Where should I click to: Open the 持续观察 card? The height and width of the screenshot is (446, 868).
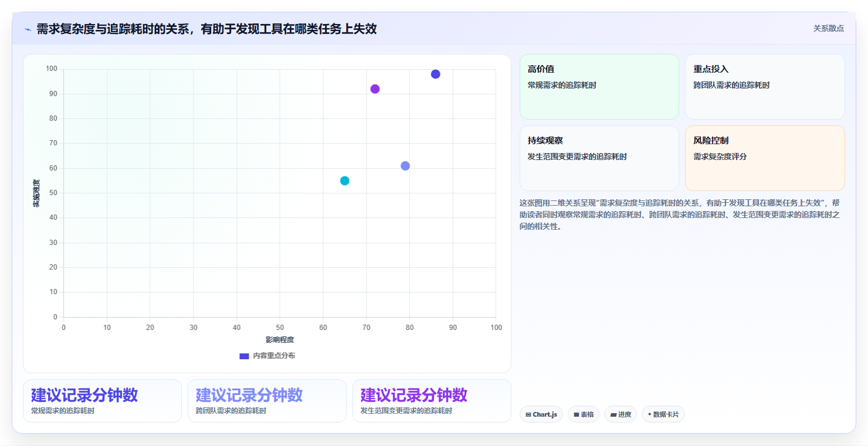click(x=599, y=158)
